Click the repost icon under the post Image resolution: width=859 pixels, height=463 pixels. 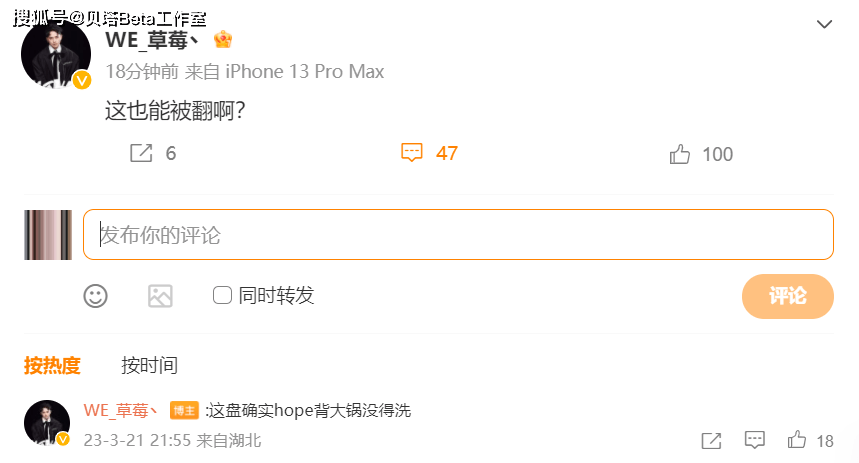(x=141, y=153)
